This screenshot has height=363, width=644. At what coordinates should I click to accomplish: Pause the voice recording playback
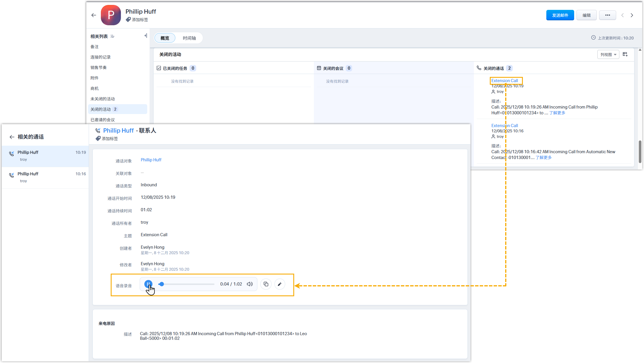[x=148, y=284]
